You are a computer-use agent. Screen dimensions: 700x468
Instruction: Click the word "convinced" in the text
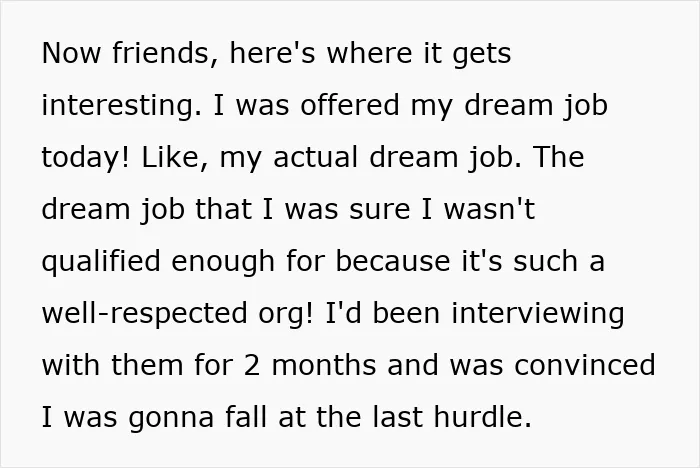[x=585, y=364]
